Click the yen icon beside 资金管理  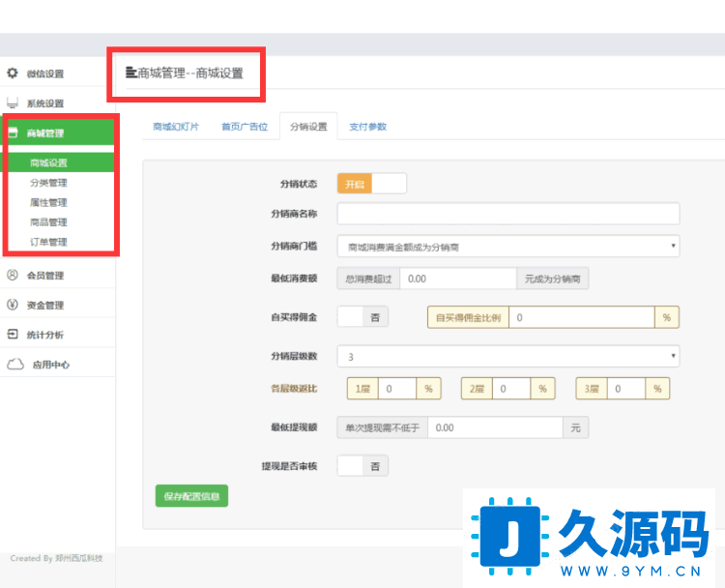13,306
